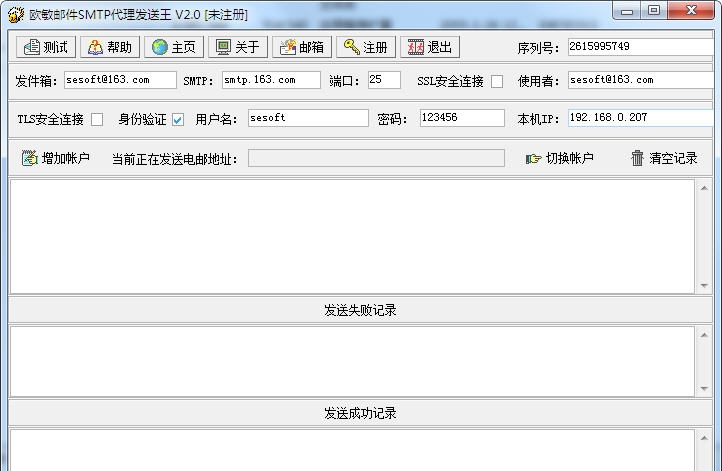722x471 pixels.
Task: Click 切换帐户 (Switch account) button
Action: pyautogui.click(x=559, y=158)
